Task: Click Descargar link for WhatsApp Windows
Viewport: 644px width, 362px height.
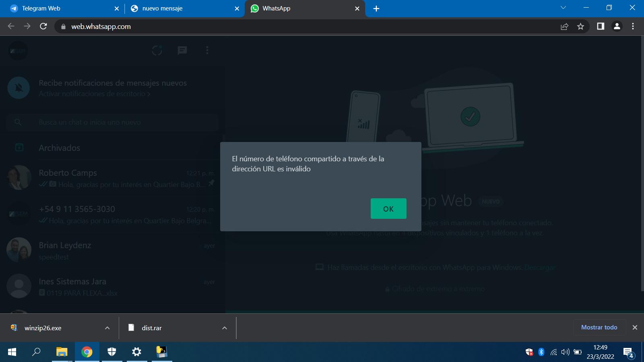Action: [x=540, y=267]
